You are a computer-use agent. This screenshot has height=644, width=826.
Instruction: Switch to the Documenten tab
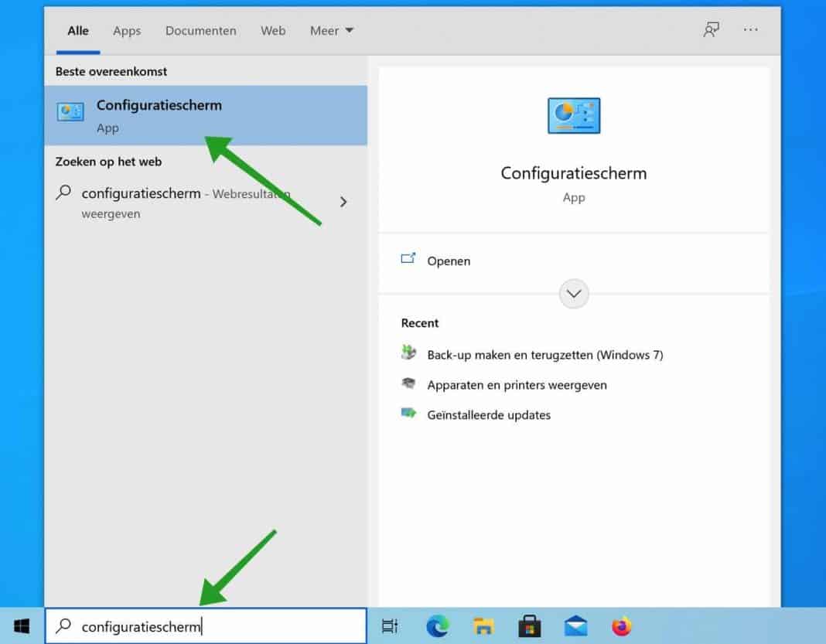click(x=200, y=31)
